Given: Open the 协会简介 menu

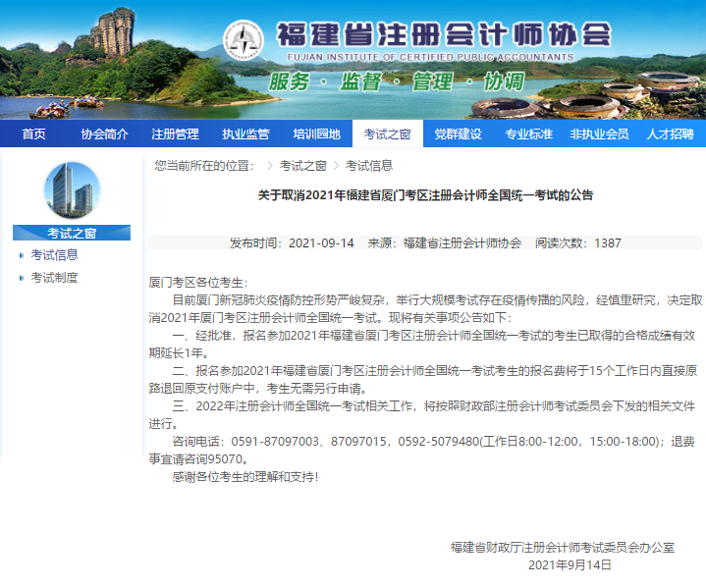Looking at the screenshot, I should (x=104, y=134).
